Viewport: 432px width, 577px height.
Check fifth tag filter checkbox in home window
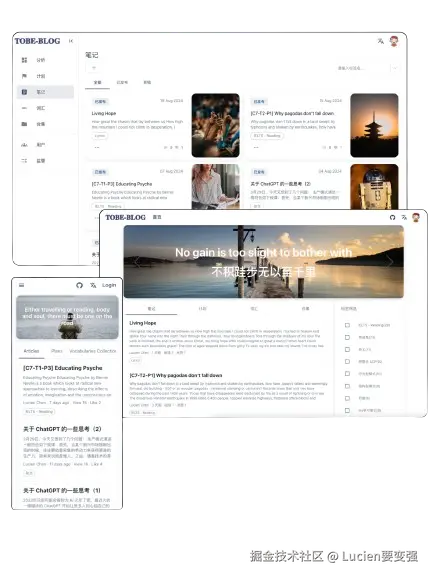click(x=347, y=374)
